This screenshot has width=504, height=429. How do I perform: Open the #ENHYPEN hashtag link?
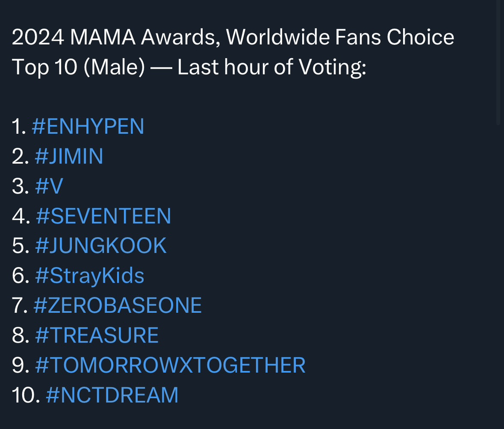[x=88, y=127]
